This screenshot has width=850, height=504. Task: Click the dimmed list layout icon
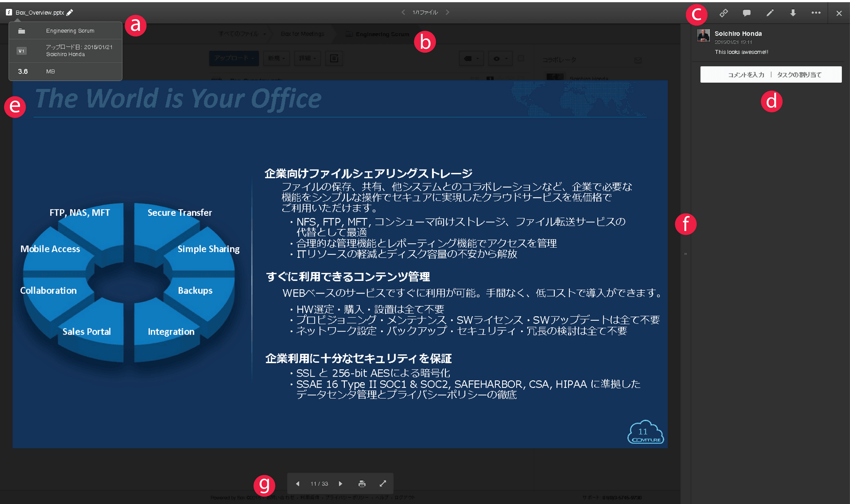[334, 58]
